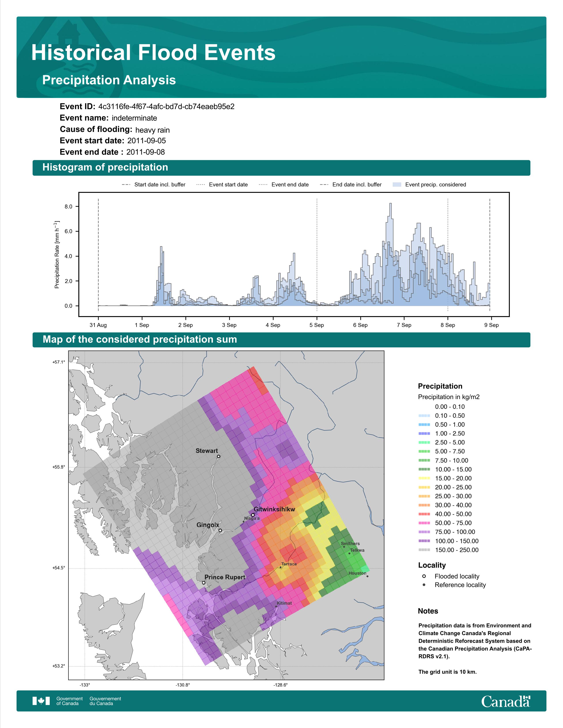Click the Smithers reference locality dot

(x=344, y=547)
